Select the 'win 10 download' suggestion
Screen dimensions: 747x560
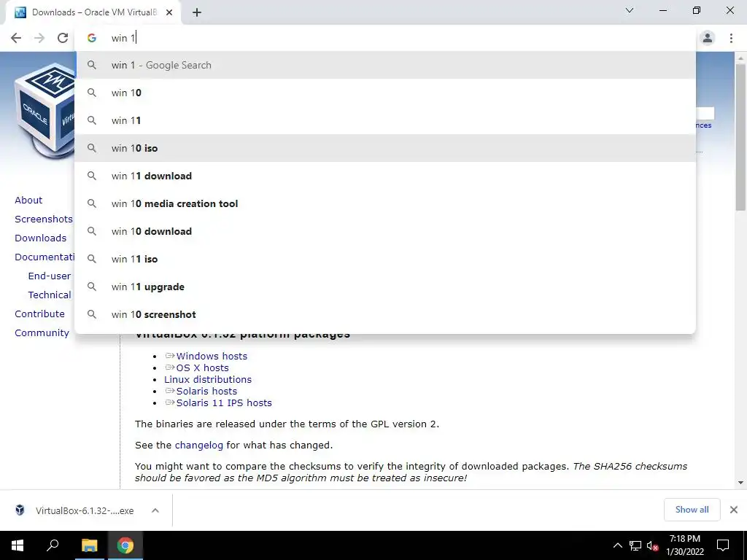pos(385,231)
